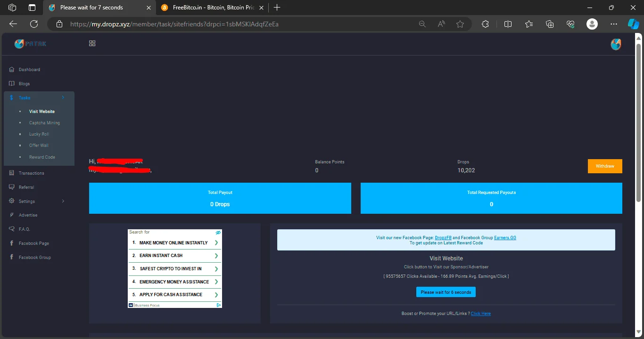The height and width of the screenshot is (339, 644).
Task: Click the Please wait countdown button
Action: tap(446, 292)
